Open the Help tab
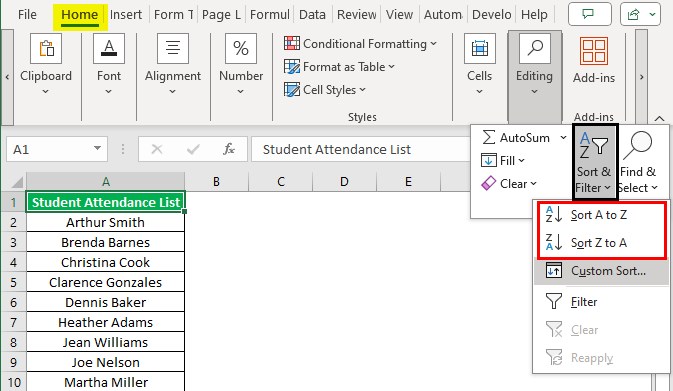 click(534, 15)
